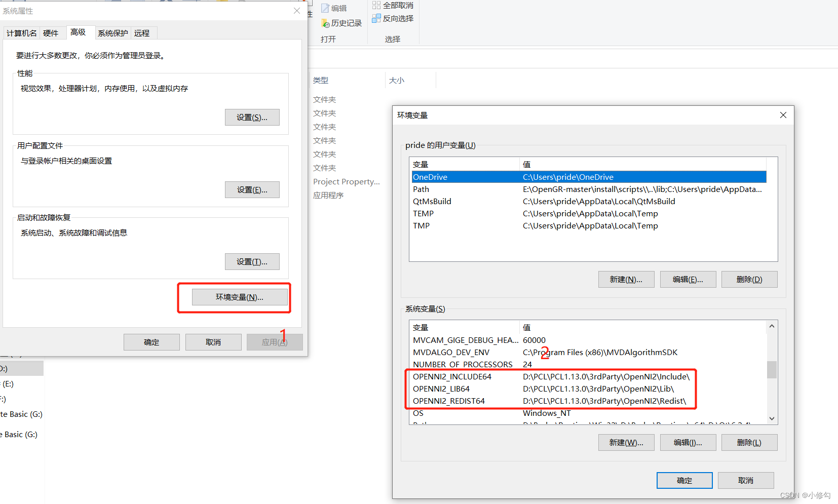838x504 pixels.
Task: Cancel the System Properties dialog
Action: point(213,342)
